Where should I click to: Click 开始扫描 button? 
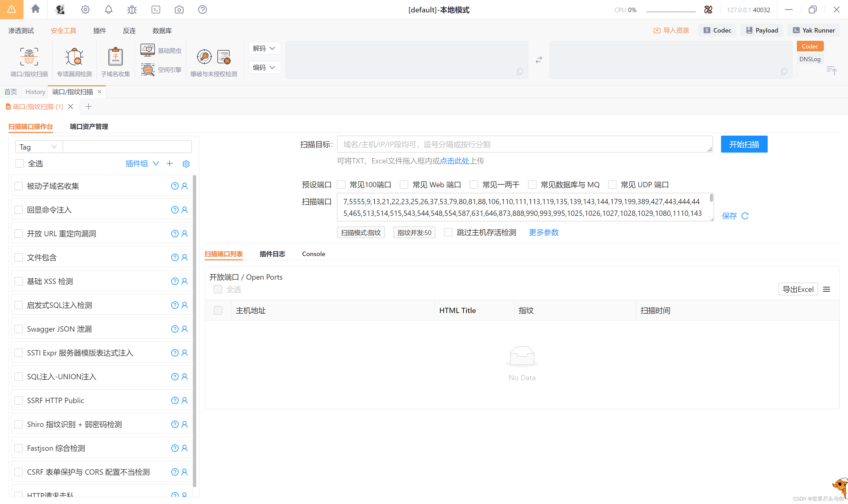[744, 144]
